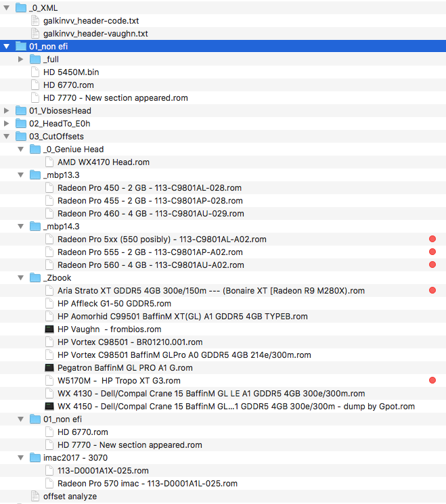Select Radeon Pro 5xx (550 posibly) rom file
This screenshot has height=504, width=446.
pos(162,239)
